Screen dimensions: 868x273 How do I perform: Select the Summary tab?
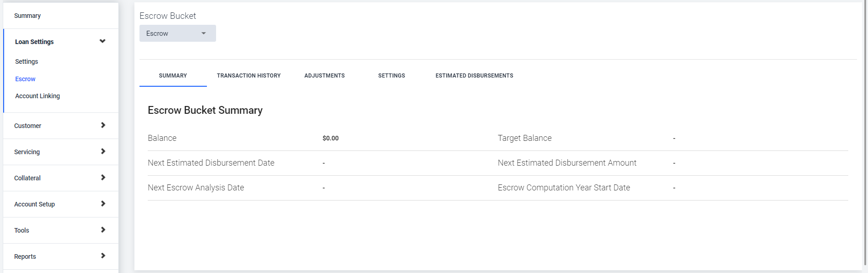(173, 76)
